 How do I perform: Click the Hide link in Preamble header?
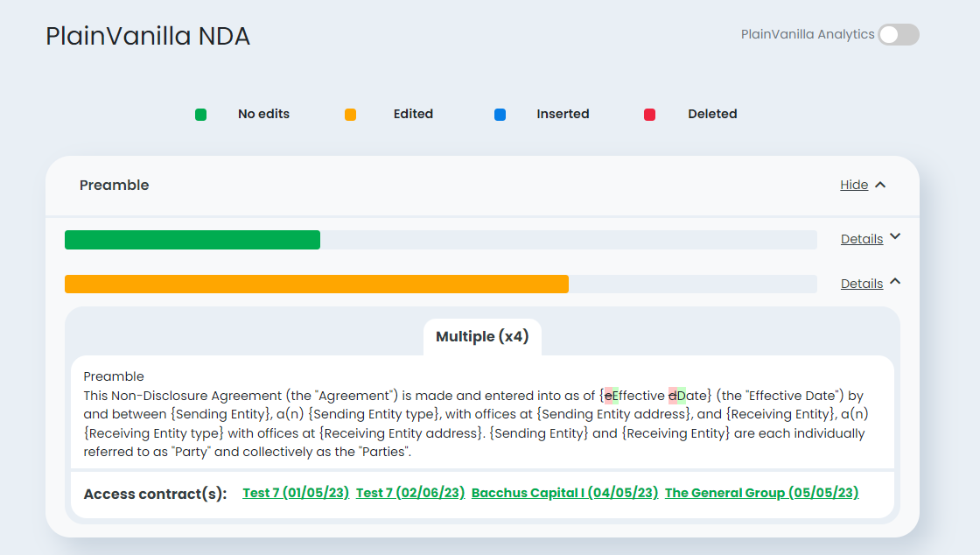click(x=854, y=185)
